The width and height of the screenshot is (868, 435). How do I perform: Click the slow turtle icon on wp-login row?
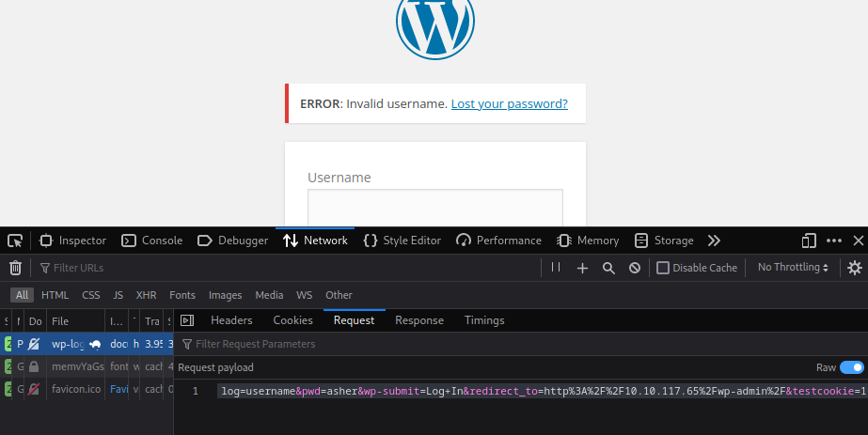[x=95, y=345]
